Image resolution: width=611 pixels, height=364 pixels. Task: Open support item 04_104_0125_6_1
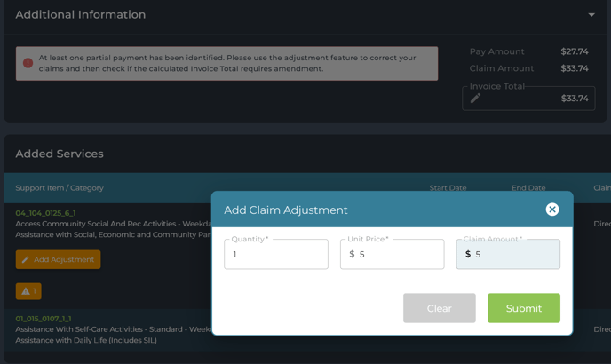click(x=45, y=213)
